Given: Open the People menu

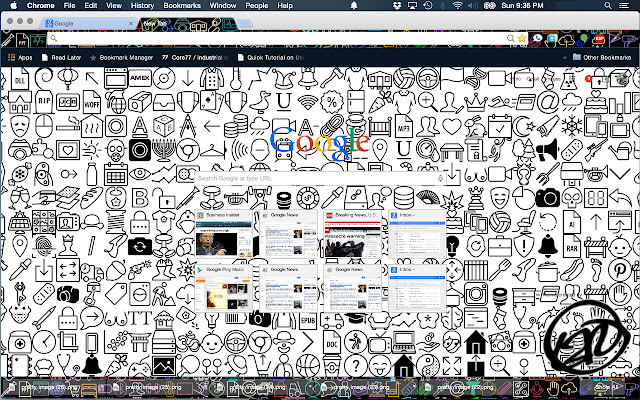Looking at the screenshot, I should (x=256, y=5).
